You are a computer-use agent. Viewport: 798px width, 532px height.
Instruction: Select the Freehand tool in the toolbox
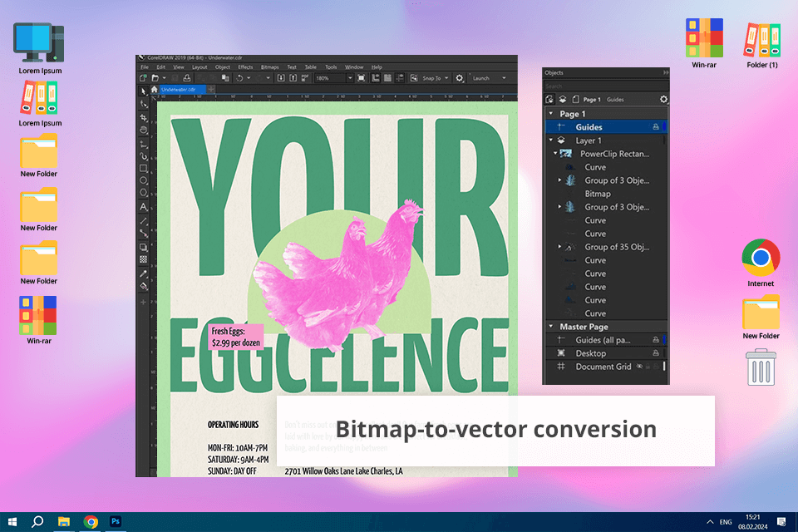pyautogui.click(x=144, y=144)
